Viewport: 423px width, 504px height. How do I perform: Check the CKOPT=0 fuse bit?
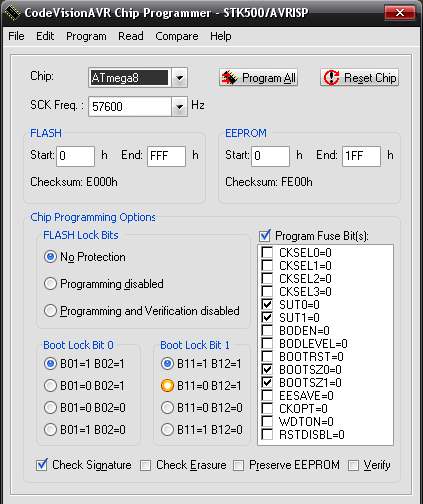267,408
